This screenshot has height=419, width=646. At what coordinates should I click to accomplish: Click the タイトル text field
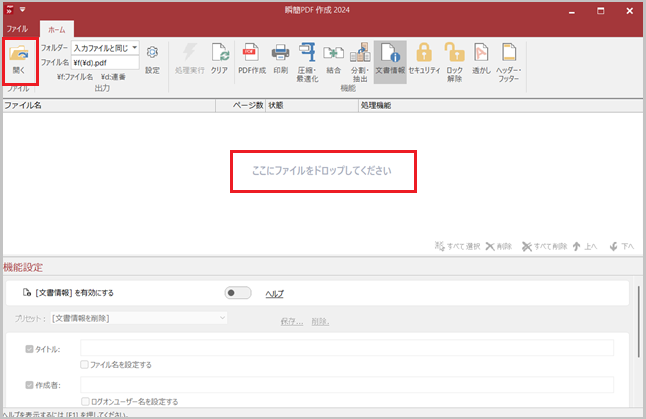[x=347, y=348]
